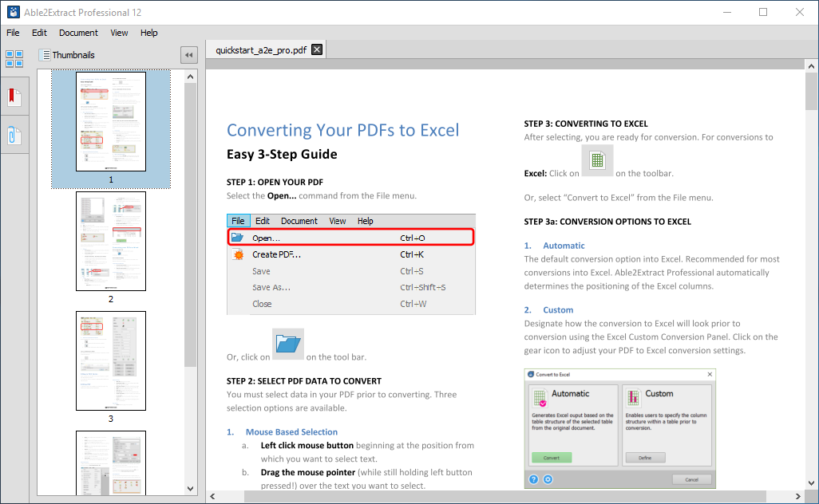This screenshot has height=504, width=819.
Task: Click 'STEP 2: SELECT PDF DATA TO CONVERT' heading
Action: (304, 381)
